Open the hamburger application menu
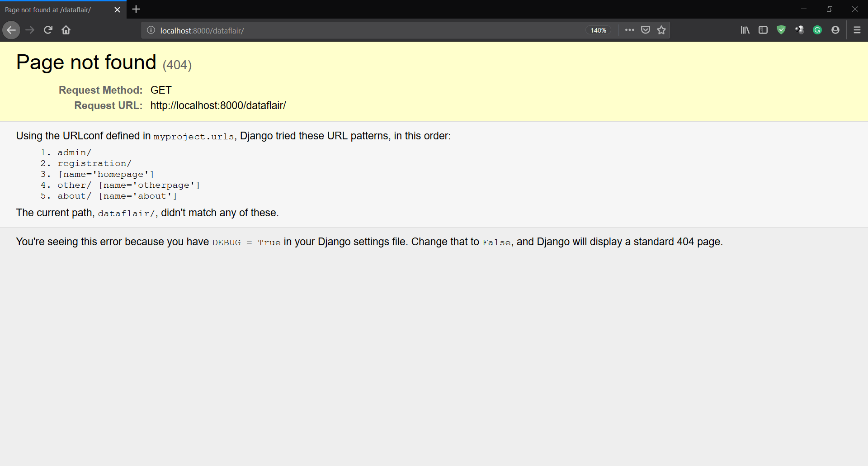This screenshot has width=868, height=466. tap(857, 30)
